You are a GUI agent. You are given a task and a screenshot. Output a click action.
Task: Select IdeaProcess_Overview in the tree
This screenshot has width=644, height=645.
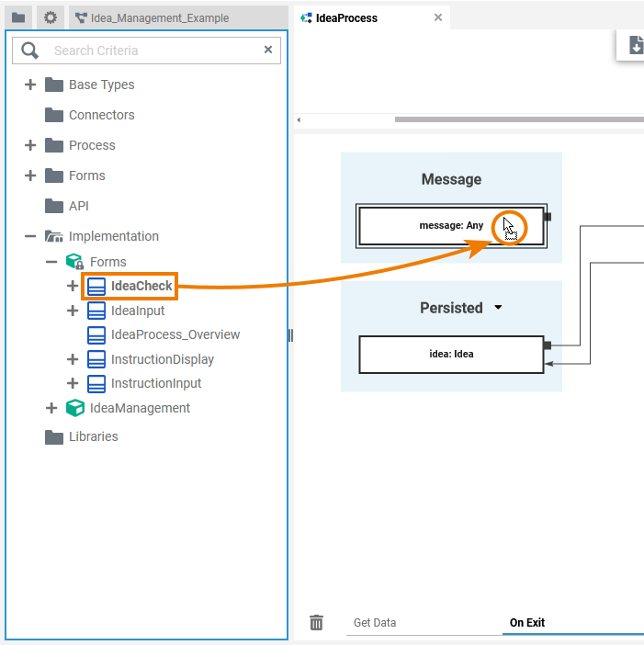click(175, 334)
